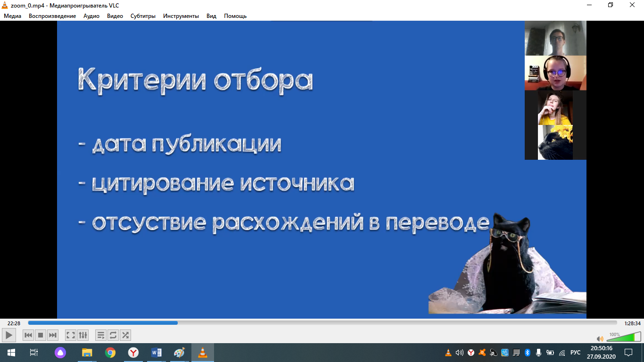
Task: Open the Медиа menu
Action: pyautogui.click(x=13, y=16)
